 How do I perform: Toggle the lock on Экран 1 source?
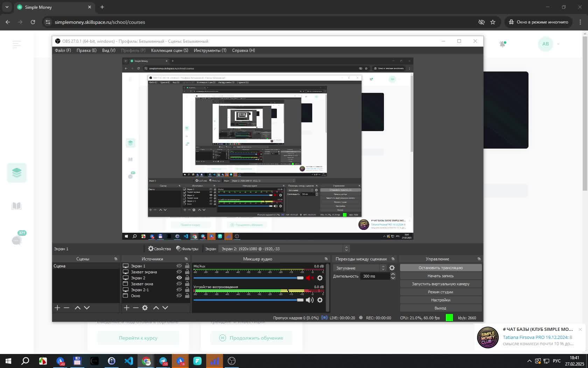(x=187, y=266)
